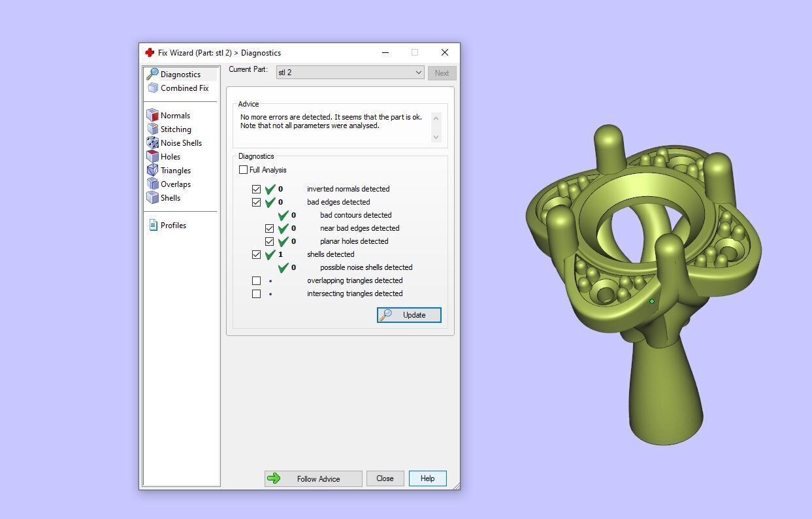Close the Fix Wizard window
812x519 pixels.
pyautogui.click(x=445, y=52)
